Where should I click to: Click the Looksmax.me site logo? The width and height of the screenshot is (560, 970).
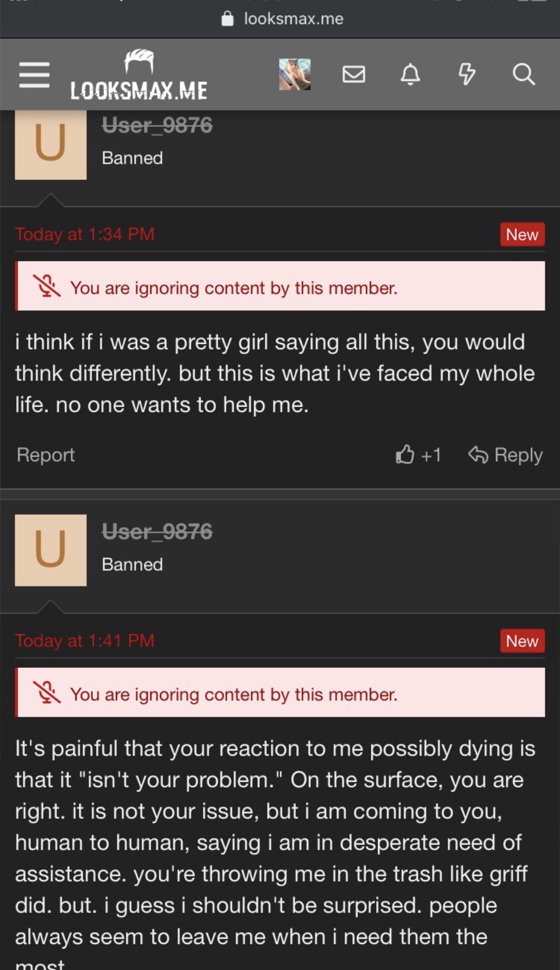coord(139,75)
